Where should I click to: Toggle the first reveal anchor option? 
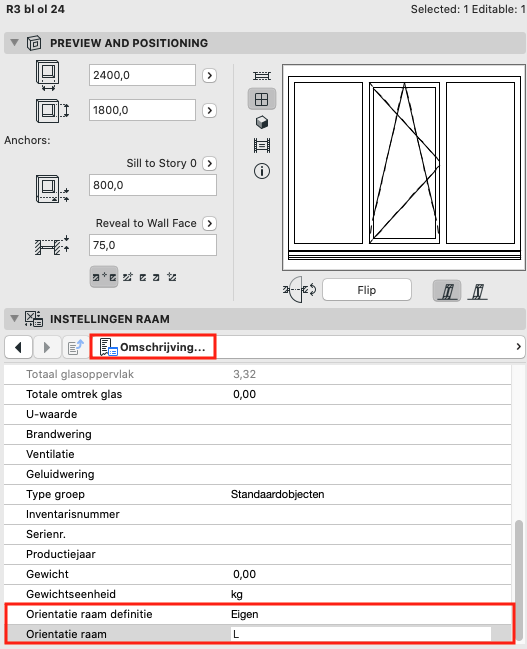point(104,277)
